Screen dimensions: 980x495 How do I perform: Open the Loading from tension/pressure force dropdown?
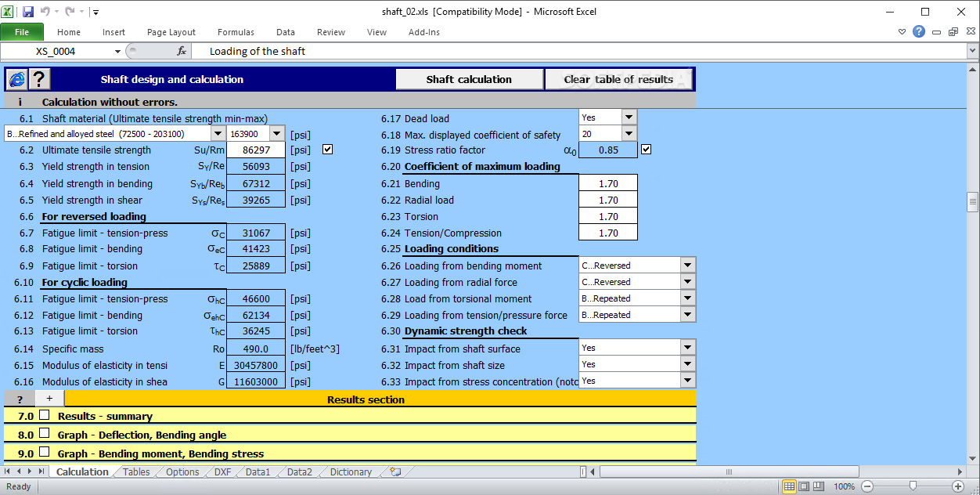coord(688,315)
